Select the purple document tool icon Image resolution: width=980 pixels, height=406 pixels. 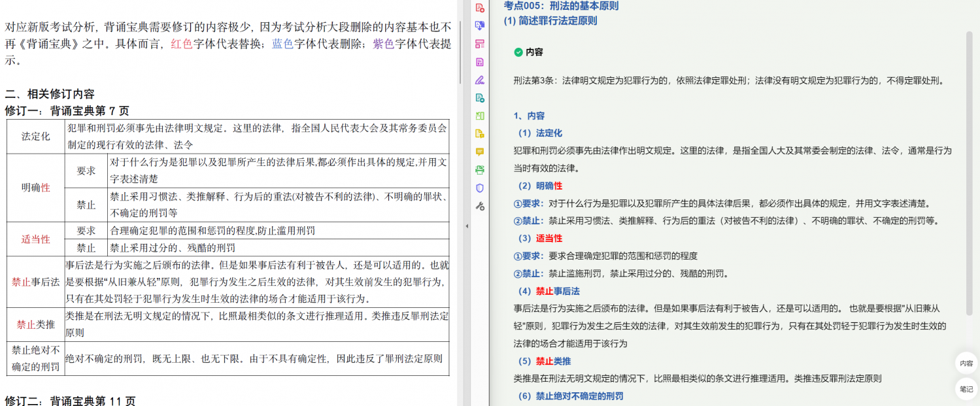tap(480, 62)
